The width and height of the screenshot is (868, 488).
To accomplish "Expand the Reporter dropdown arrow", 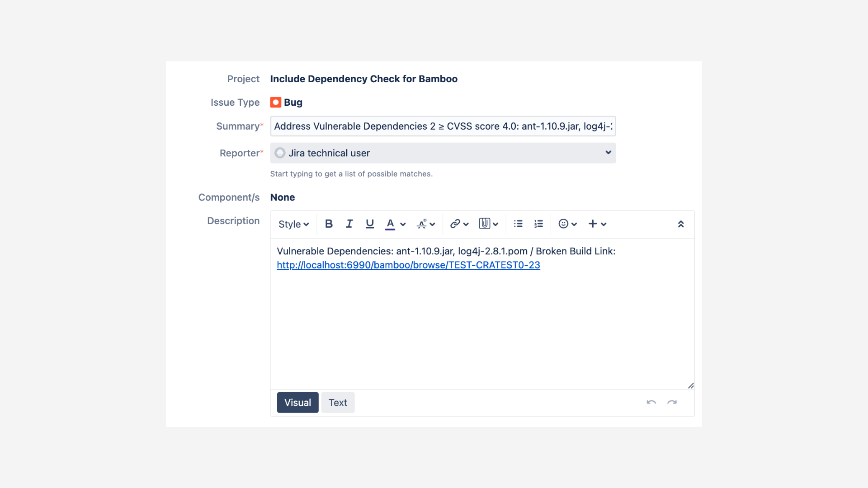I will point(608,153).
